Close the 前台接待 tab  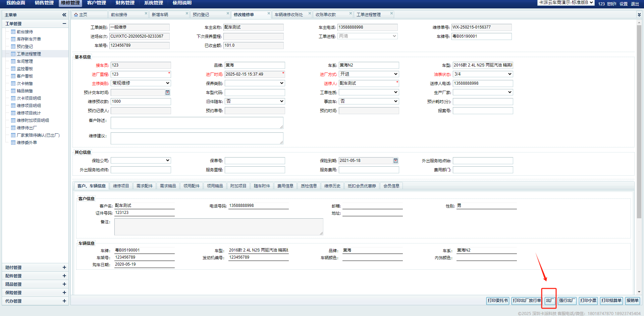click(x=146, y=13)
